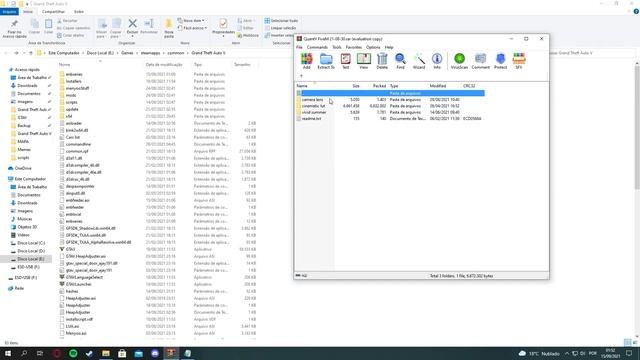Click the WinRAR taskbar icon
640x360 pixels.
pos(171,353)
